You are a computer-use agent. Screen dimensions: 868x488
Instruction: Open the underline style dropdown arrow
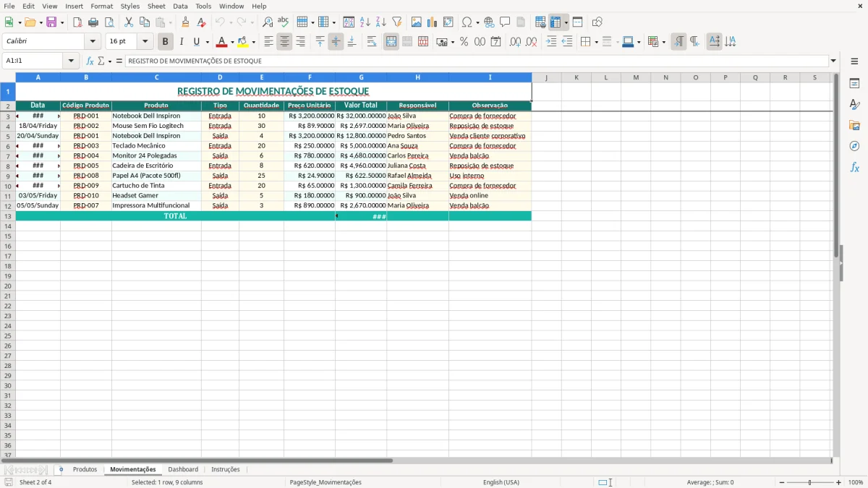tap(208, 42)
